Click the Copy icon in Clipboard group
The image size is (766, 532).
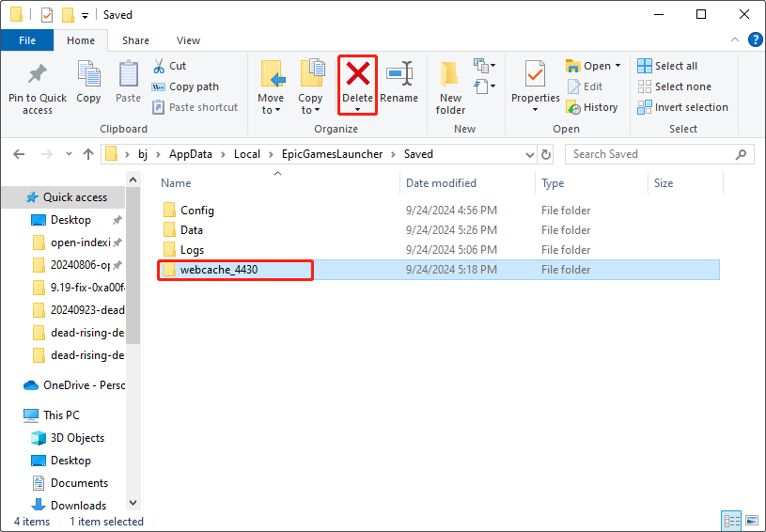click(88, 75)
